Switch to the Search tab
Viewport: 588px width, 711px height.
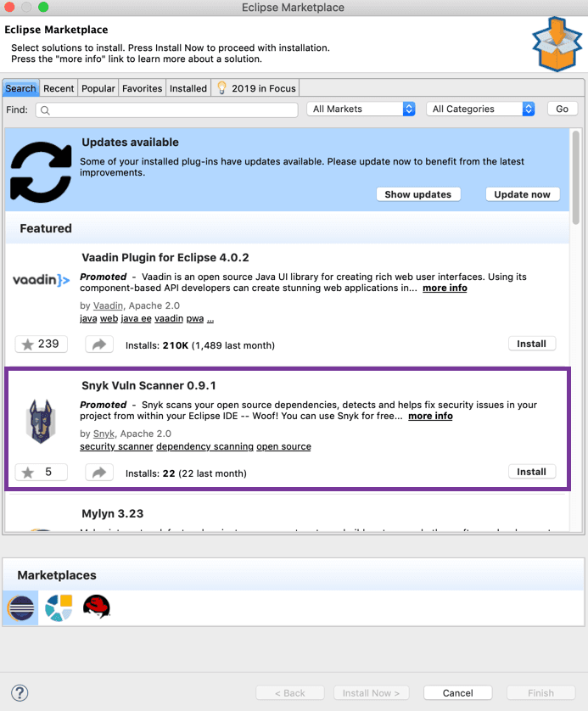(x=21, y=88)
